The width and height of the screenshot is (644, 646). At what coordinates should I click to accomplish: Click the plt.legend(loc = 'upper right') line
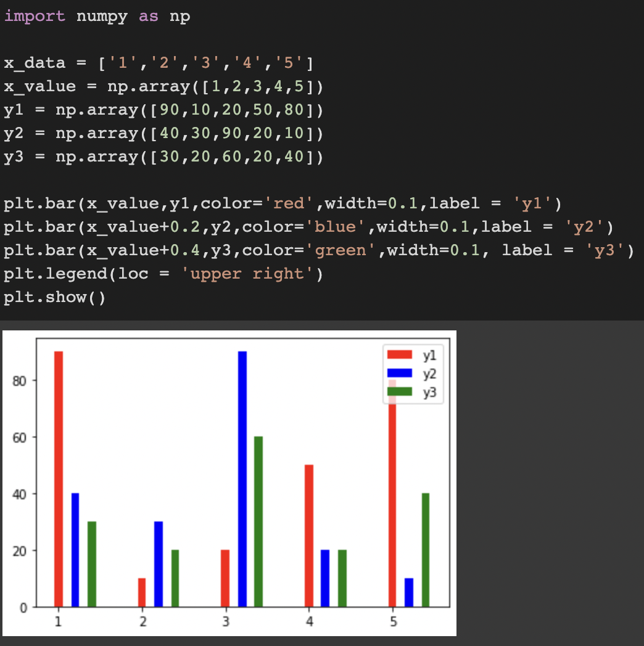click(163, 274)
